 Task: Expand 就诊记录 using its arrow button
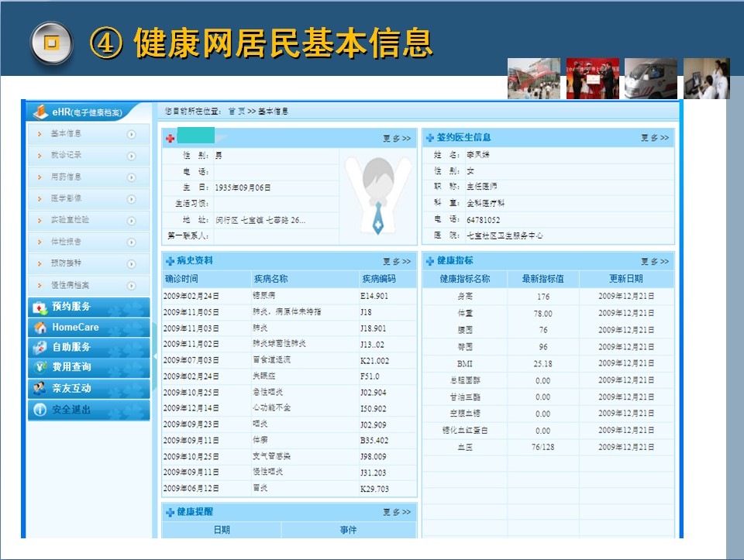pyautogui.click(x=132, y=156)
